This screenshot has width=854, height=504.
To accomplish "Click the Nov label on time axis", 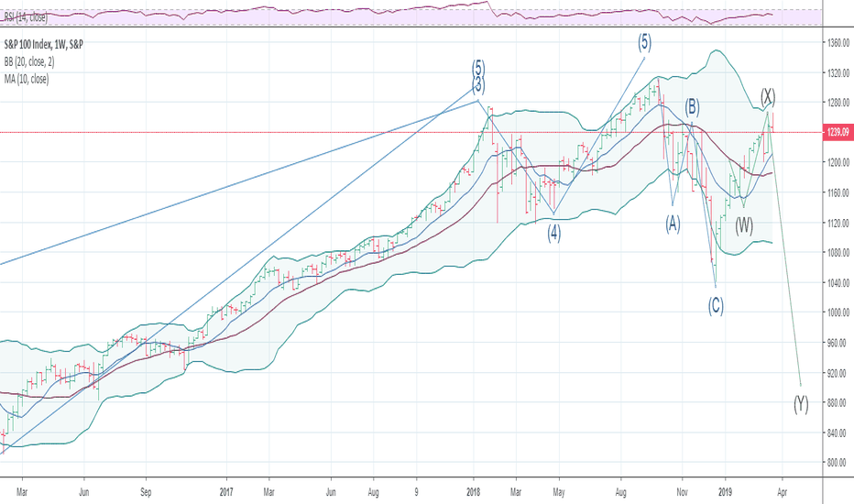I will click(682, 492).
